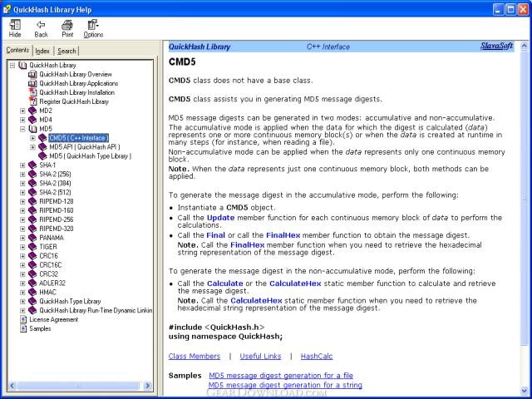Viewport: 532px width, 399px height.
Task: Expand the RIPEMD-160 tree node
Action: click(22, 210)
